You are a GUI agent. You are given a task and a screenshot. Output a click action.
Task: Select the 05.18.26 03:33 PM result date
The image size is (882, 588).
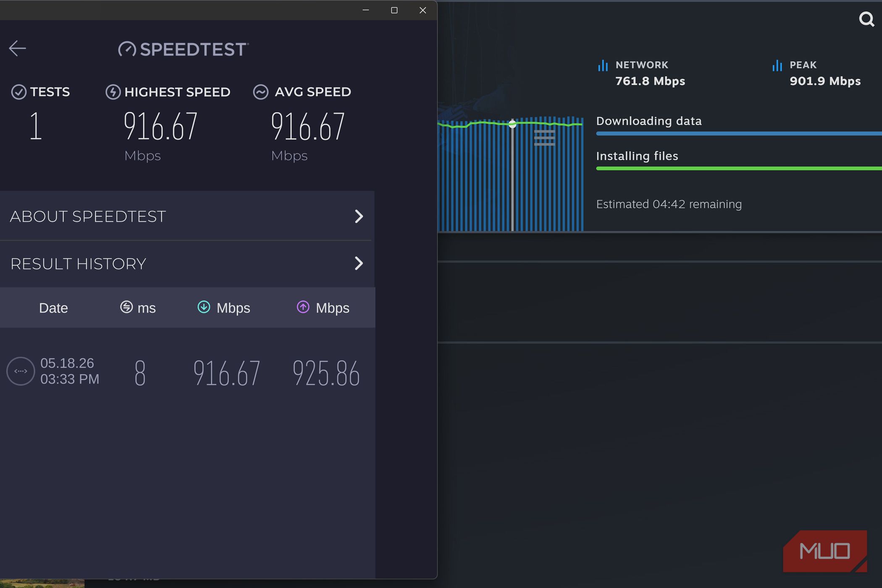pyautogui.click(x=70, y=371)
